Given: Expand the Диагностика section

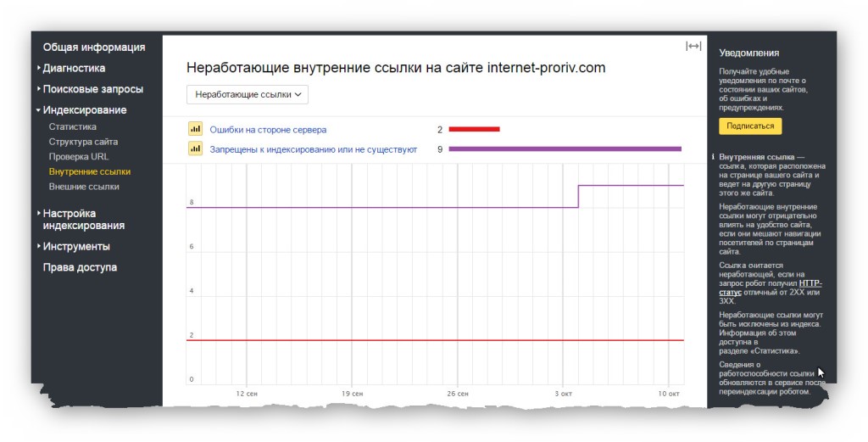Looking at the screenshot, I should click(x=74, y=68).
